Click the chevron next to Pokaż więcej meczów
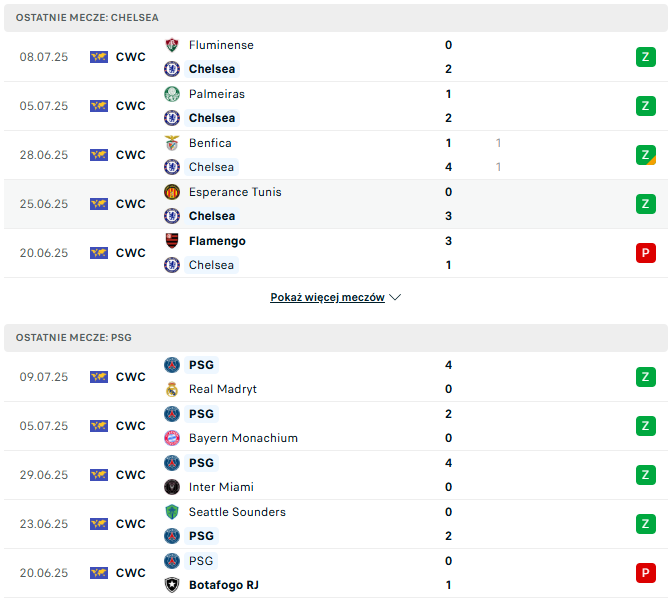The height and width of the screenshot is (603, 671). [x=395, y=297]
